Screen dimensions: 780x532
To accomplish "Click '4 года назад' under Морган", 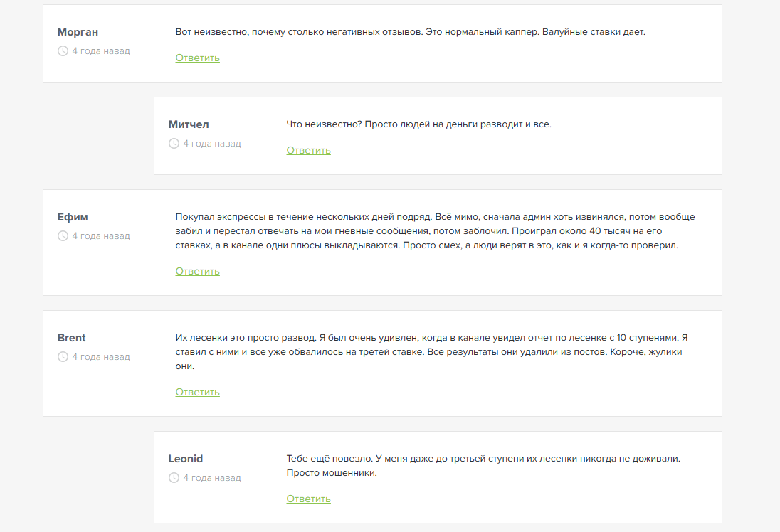I will [x=100, y=51].
